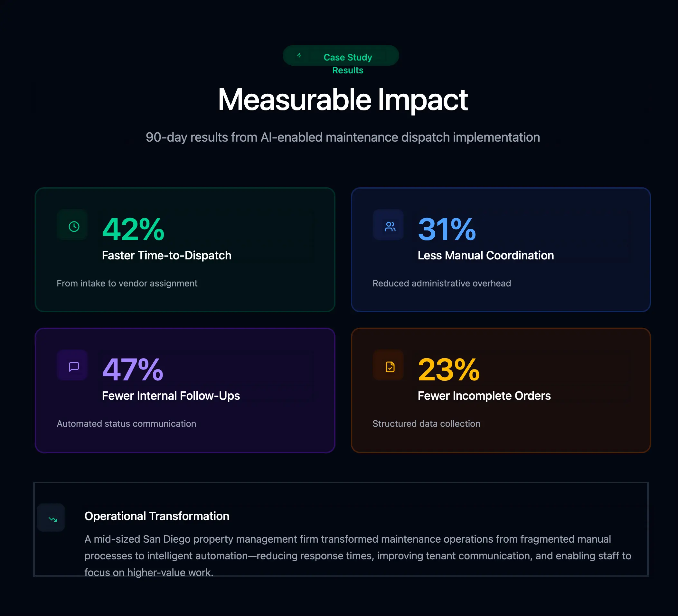Click the chat bubble icon in the purple card
678x616 pixels.
pyautogui.click(x=74, y=366)
